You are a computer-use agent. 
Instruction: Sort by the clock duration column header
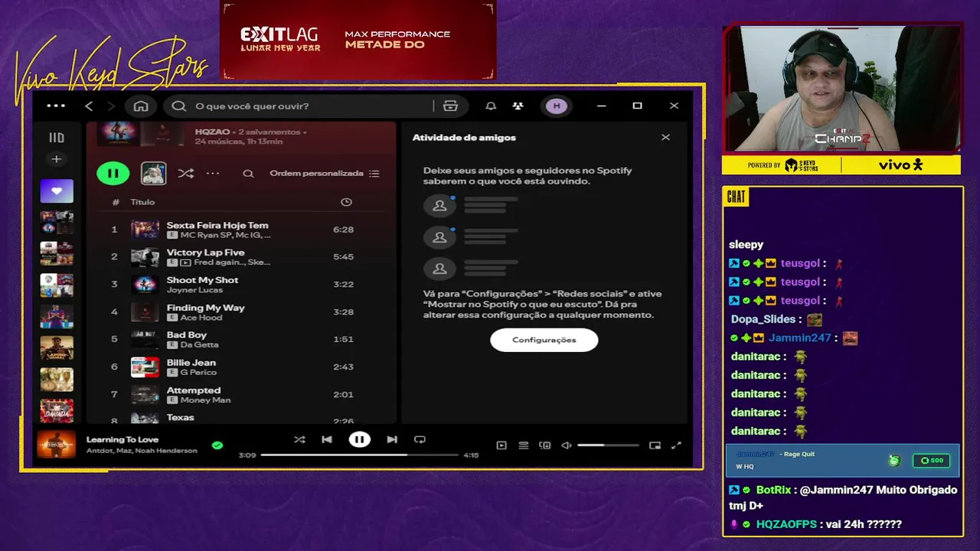(x=346, y=202)
